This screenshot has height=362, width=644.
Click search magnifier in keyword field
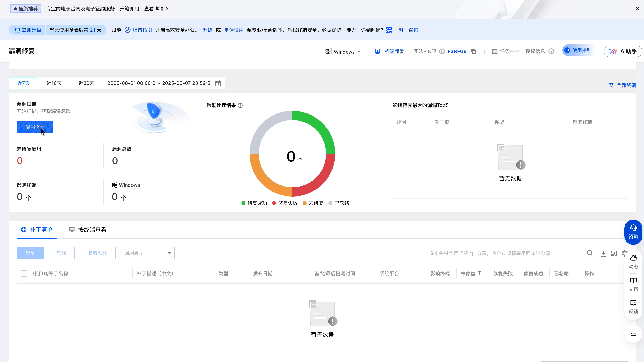[589, 253]
